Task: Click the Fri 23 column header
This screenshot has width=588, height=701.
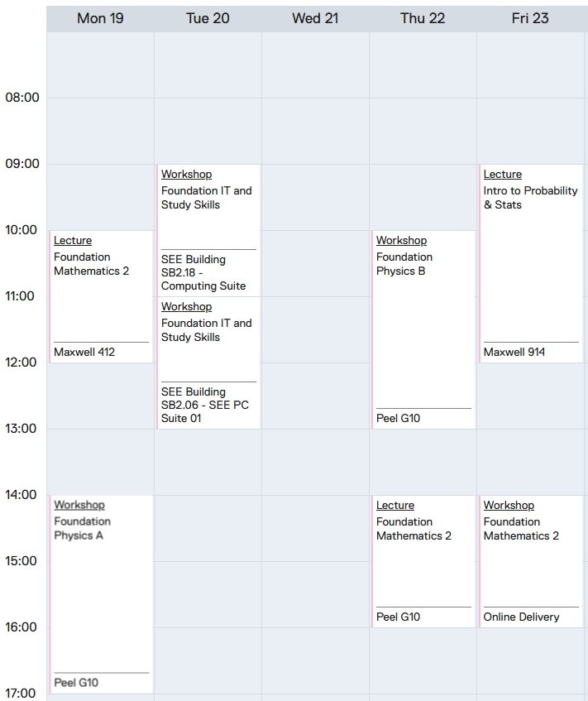Action: click(x=530, y=18)
